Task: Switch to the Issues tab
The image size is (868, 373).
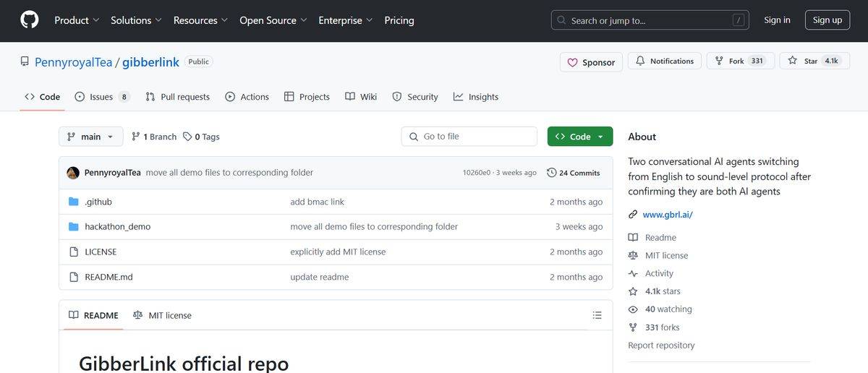Action: (x=101, y=97)
